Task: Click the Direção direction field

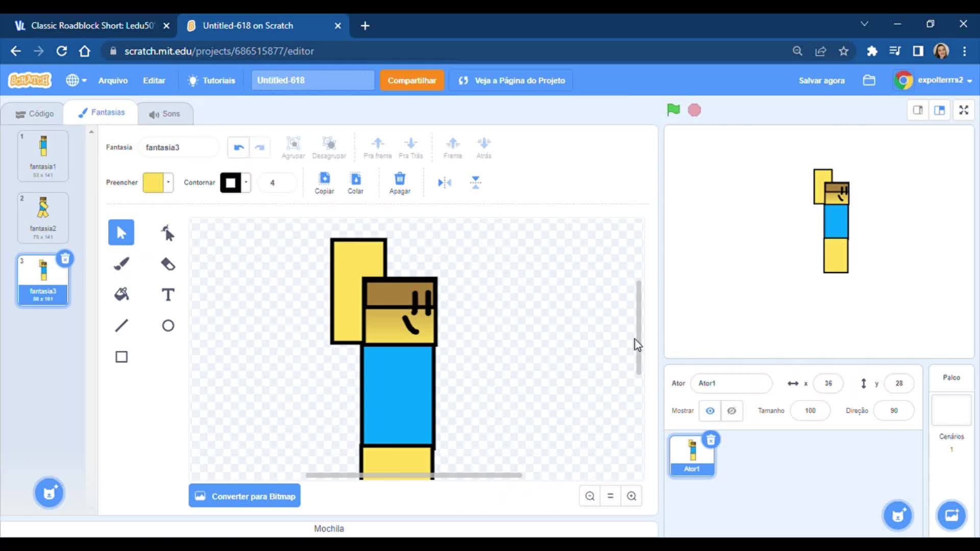Action: (x=894, y=411)
